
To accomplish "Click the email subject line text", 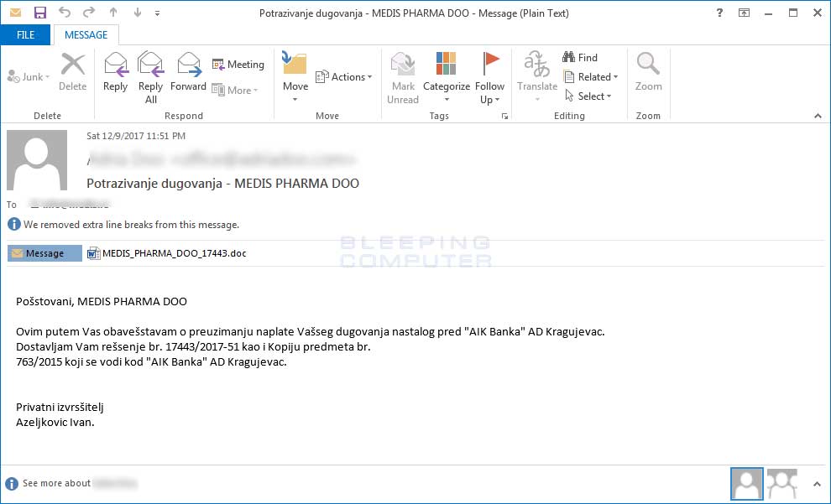I will (x=222, y=183).
